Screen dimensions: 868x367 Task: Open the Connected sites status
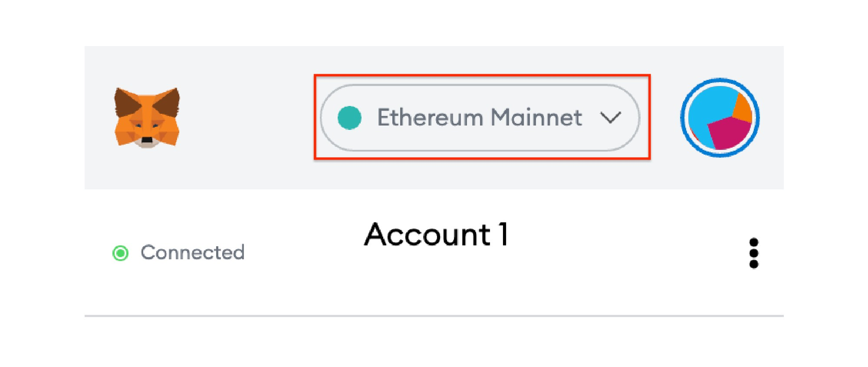(178, 253)
